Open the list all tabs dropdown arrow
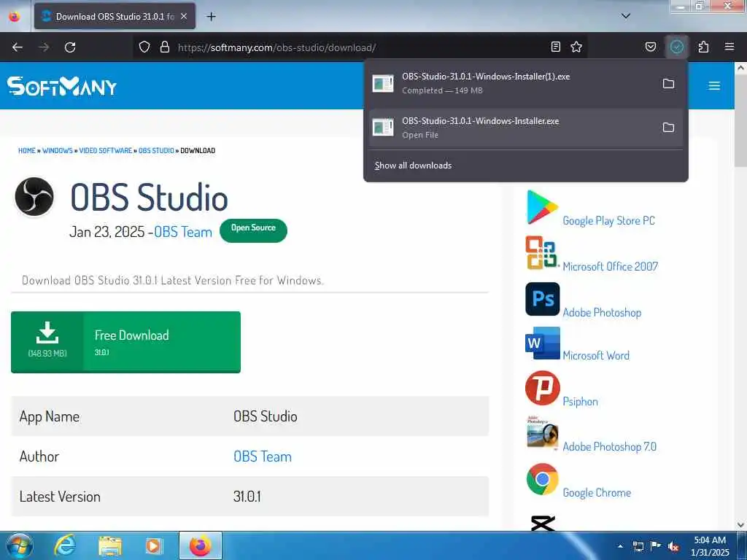The width and height of the screenshot is (747, 560). point(626,16)
